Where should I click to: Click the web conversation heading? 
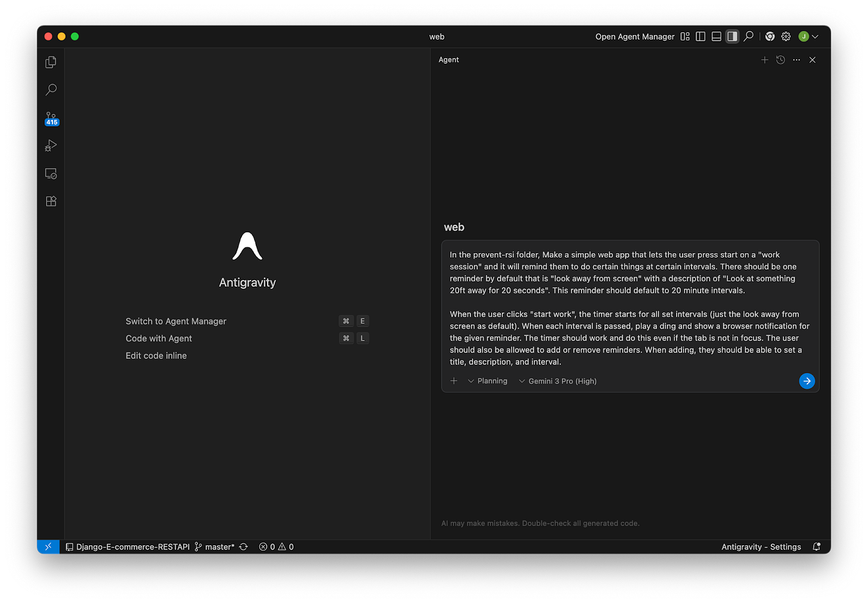click(454, 227)
